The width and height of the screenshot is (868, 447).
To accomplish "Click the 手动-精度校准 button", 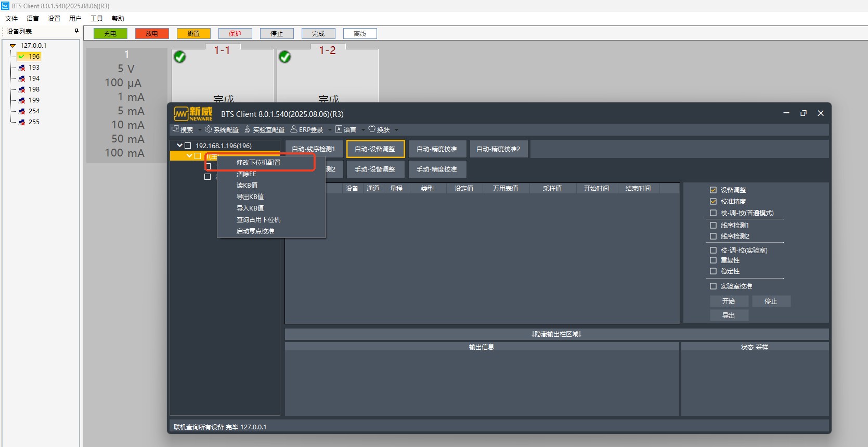I will pyautogui.click(x=437, y=169).
